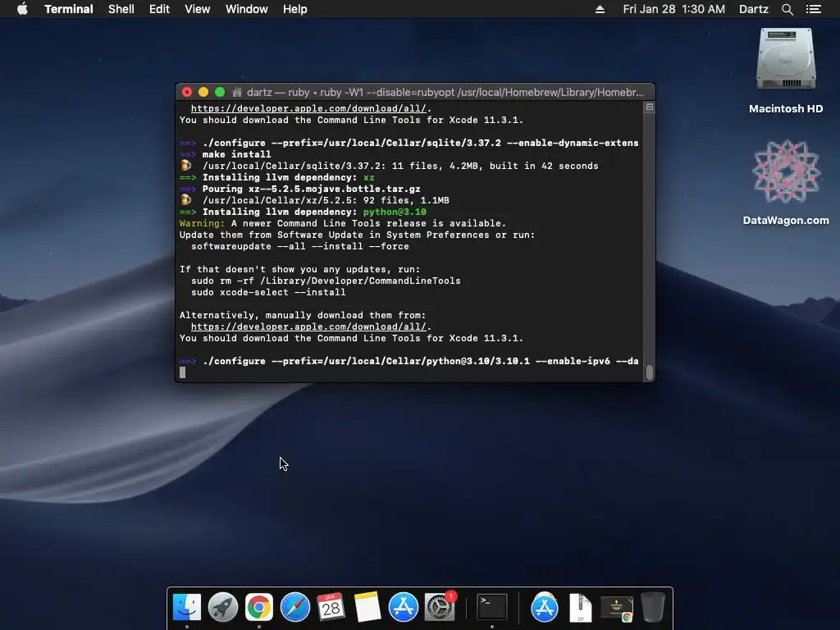
Task: Click the eject icon in menu bar
Action: (600, 9)
